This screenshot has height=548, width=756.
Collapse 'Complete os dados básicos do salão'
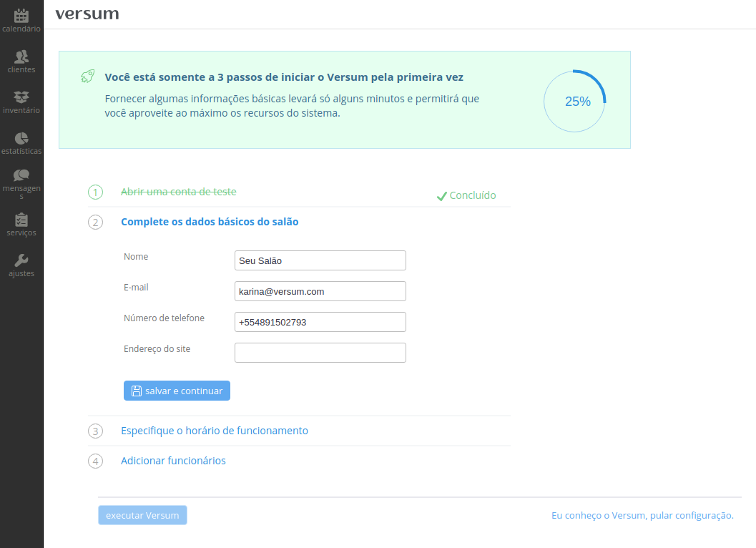pos(210,222)
